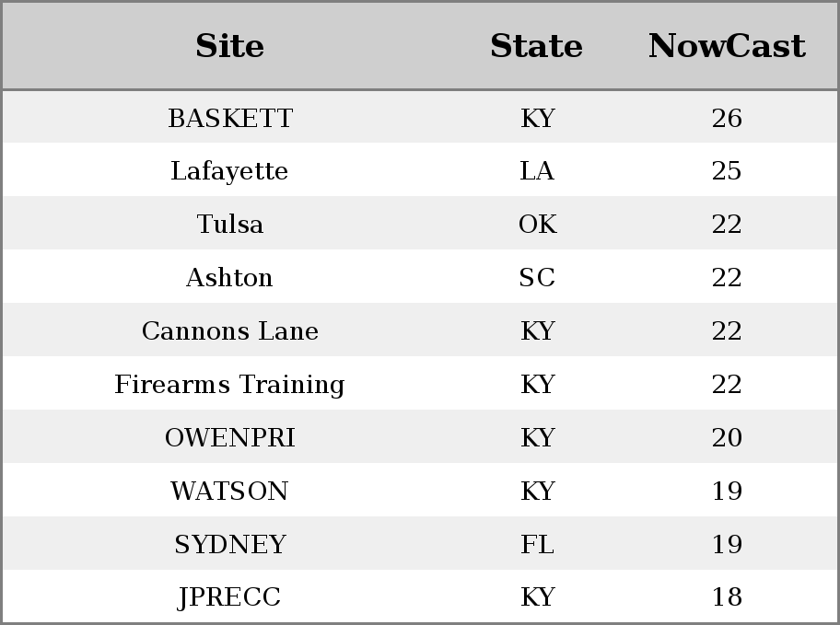Select the NowCast value 18

tap(727, 597)
